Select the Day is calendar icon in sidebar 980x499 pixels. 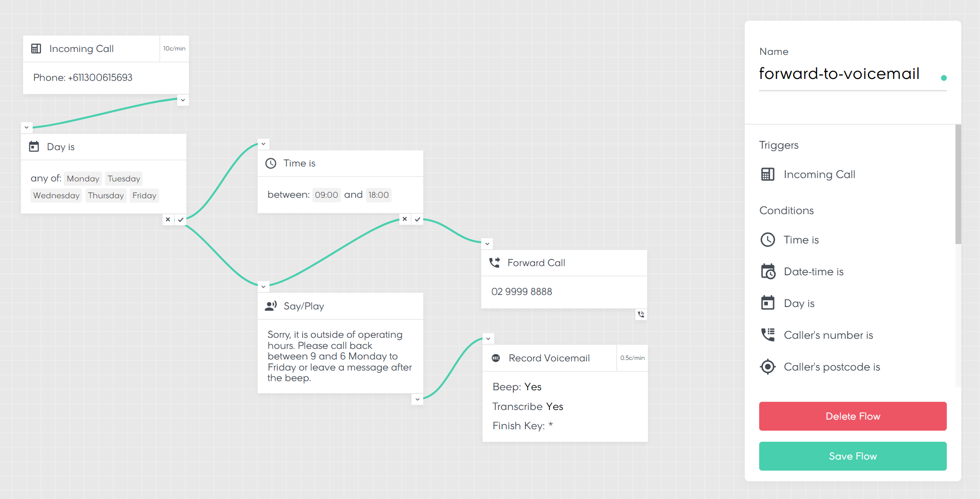(x=768, y=303)
